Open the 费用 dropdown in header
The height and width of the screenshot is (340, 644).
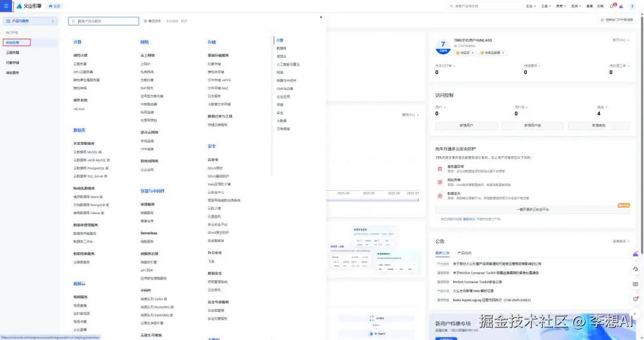[561, 6]
